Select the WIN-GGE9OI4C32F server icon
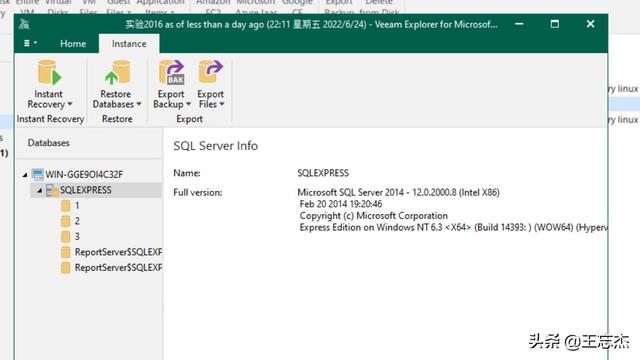 pyautogui.click(x=38, y=174)
